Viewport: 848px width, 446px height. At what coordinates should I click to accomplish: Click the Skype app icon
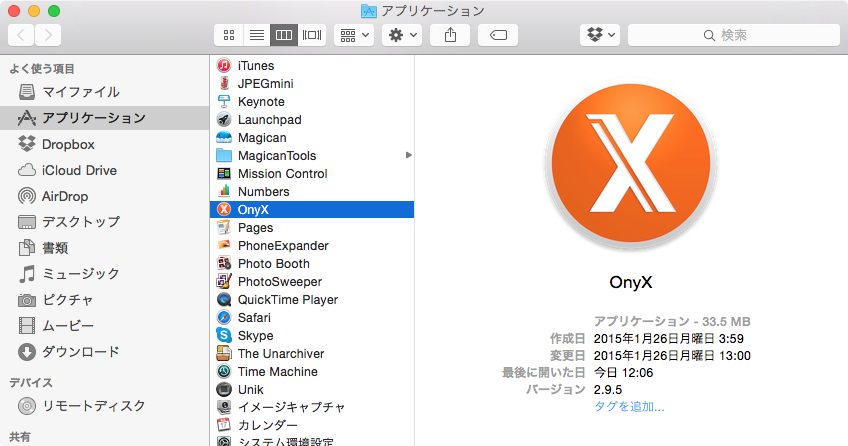224,336
